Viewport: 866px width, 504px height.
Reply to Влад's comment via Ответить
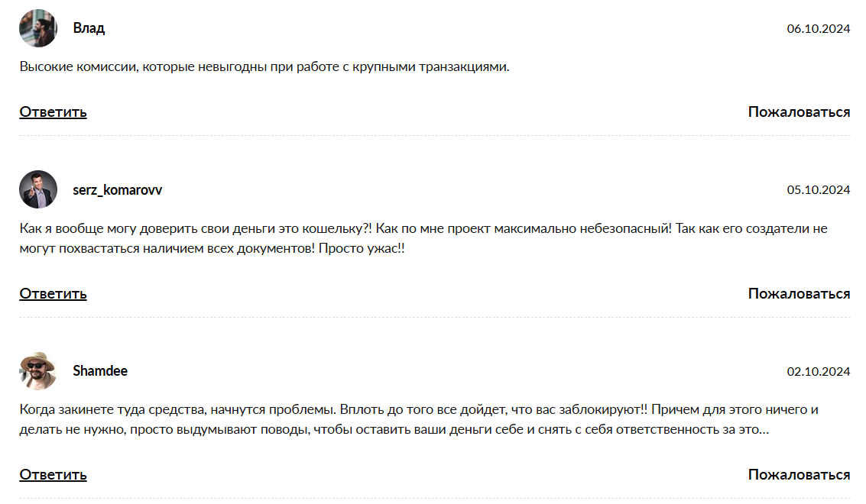pos(53,112)
